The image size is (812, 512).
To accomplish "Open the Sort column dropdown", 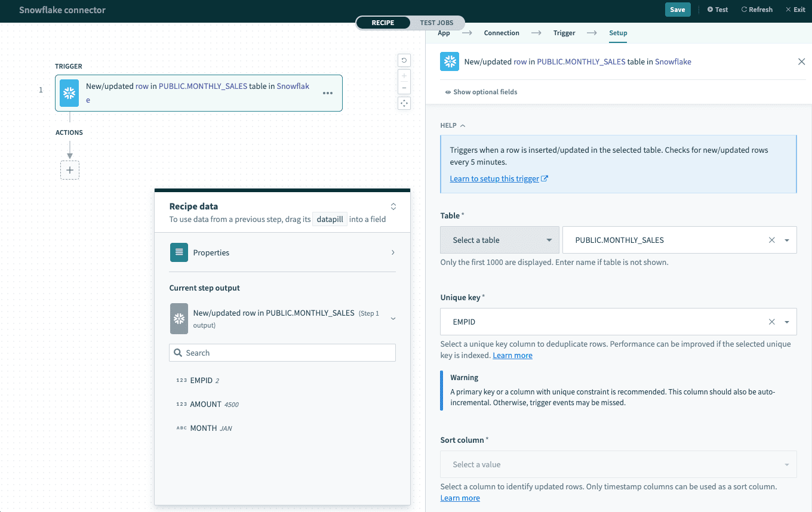I will click(x=618, y=464).
